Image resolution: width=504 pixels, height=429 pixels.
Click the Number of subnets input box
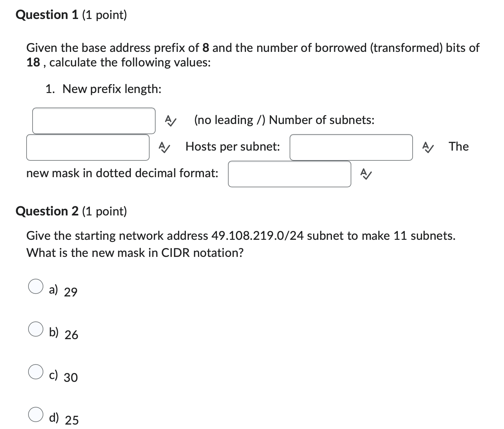tap(88, 147)
